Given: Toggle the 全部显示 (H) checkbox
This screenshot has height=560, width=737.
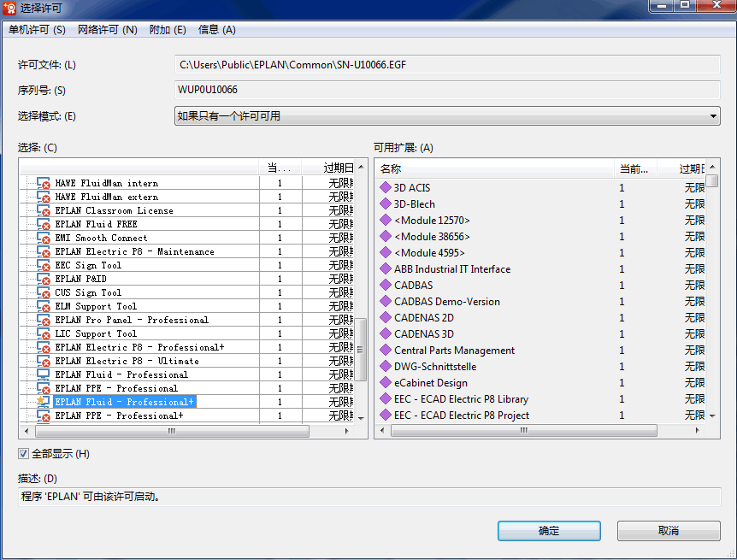Looking at the screenshot, I should click(23, 454).
